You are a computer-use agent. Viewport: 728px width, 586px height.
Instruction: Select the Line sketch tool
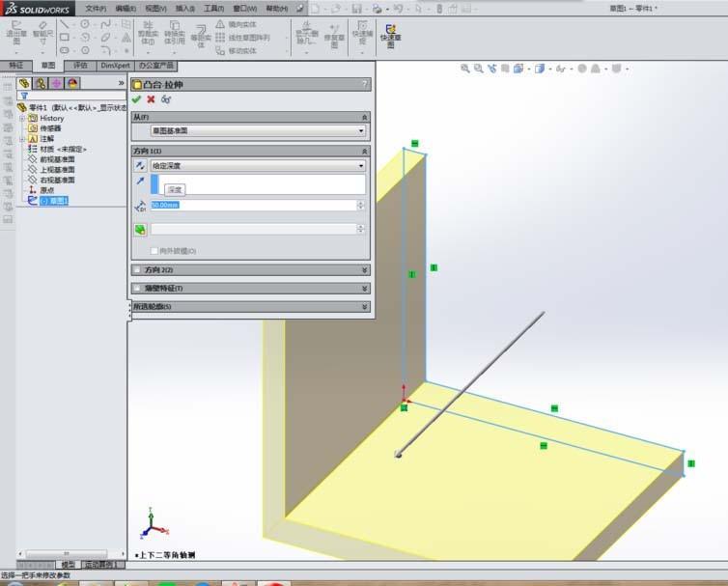coord(65,24)
